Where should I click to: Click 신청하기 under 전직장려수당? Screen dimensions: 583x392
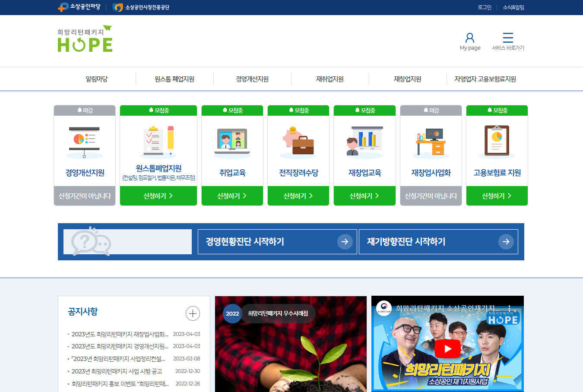[x=298, y=196]
